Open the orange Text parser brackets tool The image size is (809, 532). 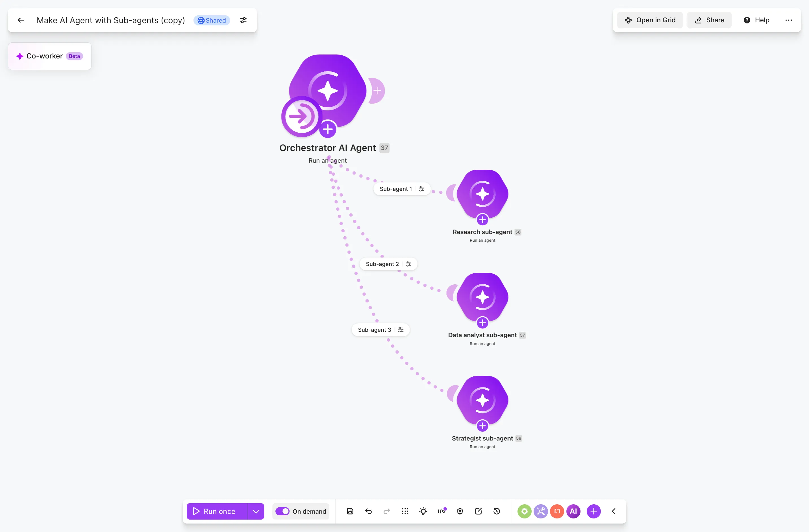tap(557, 511)
